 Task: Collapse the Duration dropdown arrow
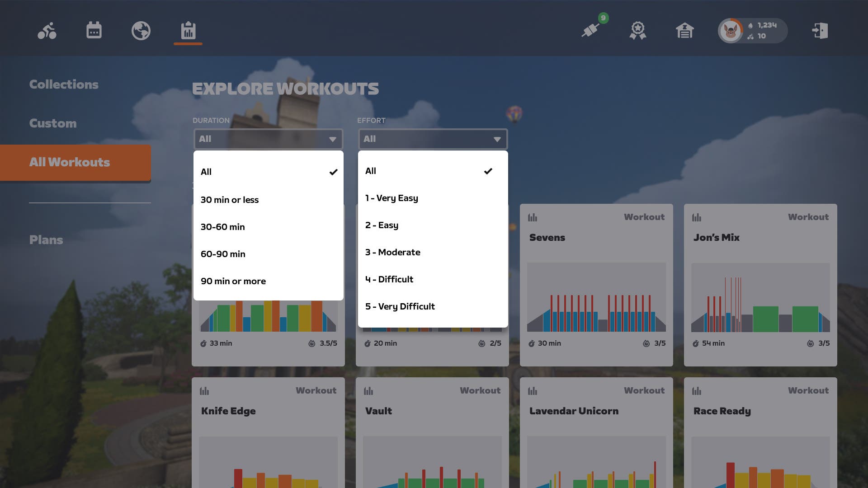tap(333, 139)
